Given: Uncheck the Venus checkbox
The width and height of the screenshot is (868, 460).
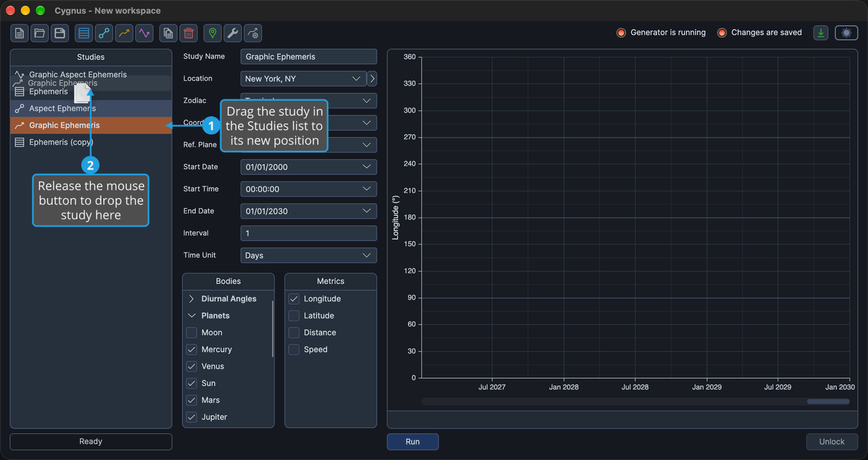Looking at the screenshot, I should tap(192, 366).
